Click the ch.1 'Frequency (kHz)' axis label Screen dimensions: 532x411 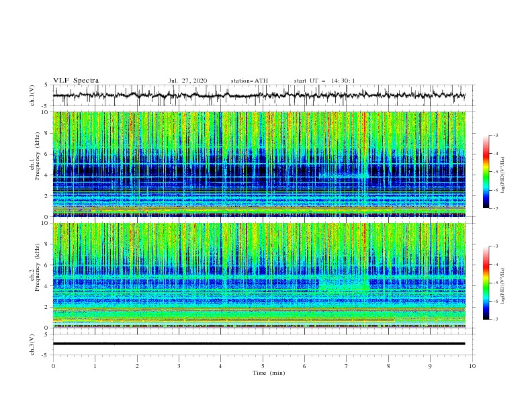[x=38, y=154]
